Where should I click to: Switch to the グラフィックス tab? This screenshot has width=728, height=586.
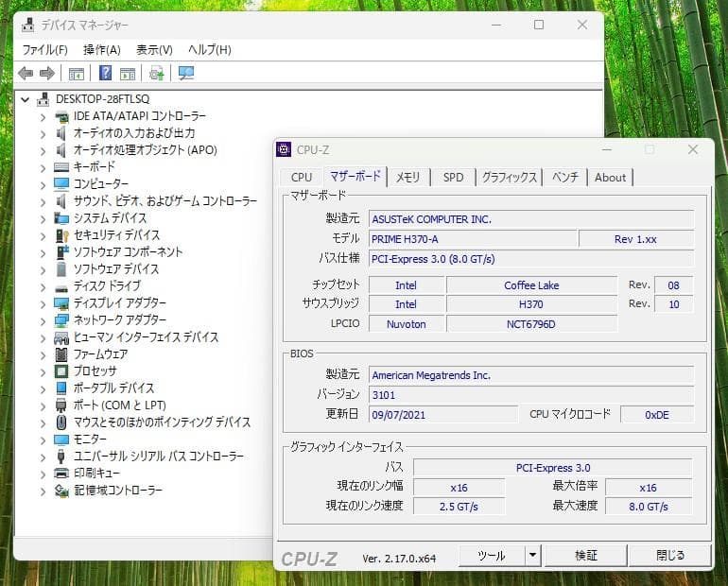[510, 178]
